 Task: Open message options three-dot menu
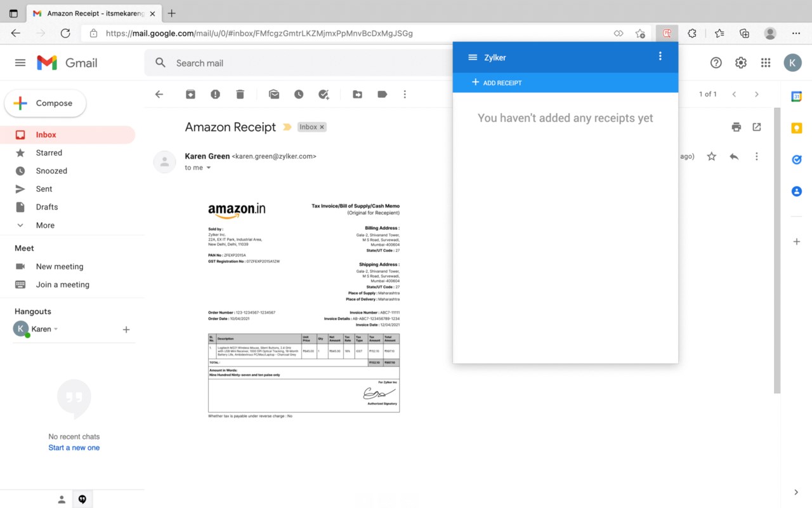click(x=756, y=156)
